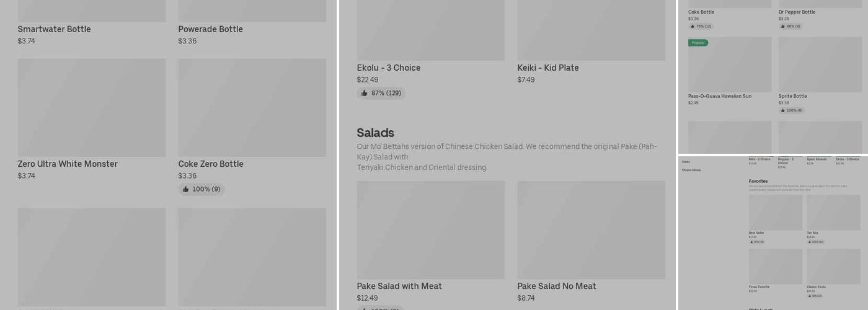This screenshot has height=310, width=868.
Task: Click thumbs-up icon beside 87% (129) rating
Action: coord(364,94)
